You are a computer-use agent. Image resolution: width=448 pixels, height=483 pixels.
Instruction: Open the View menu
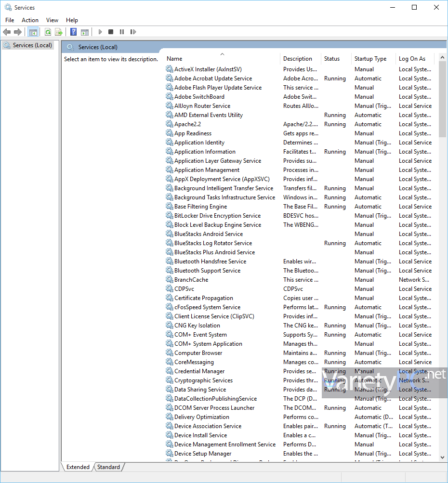(x=52, y=20)
